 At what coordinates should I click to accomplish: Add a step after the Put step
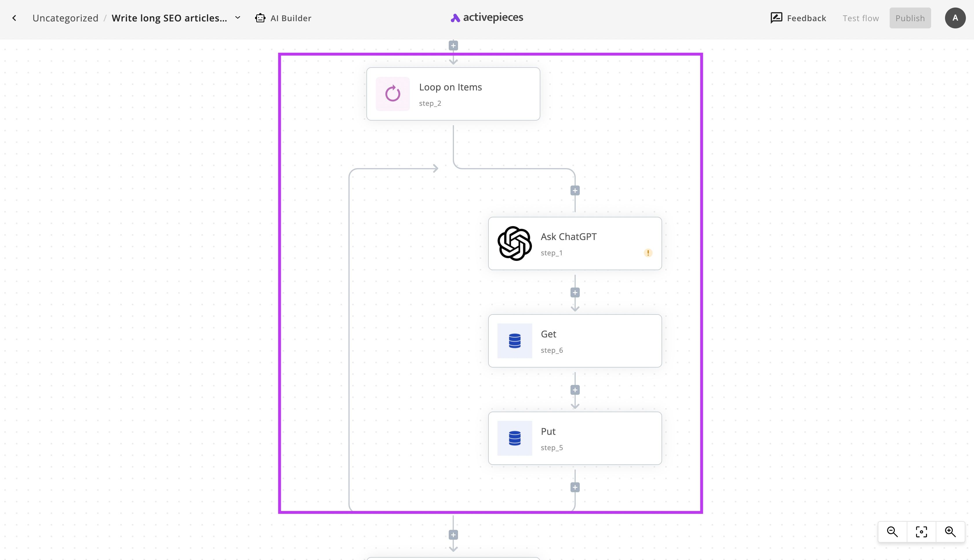tap(575, 487)
